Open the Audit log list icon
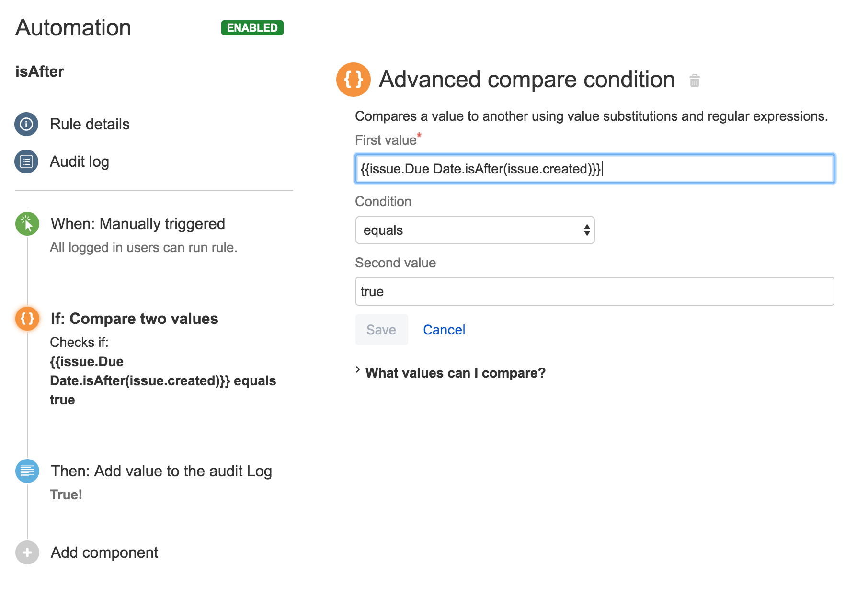This screenshot has width=868, height=598. [26, 161]
